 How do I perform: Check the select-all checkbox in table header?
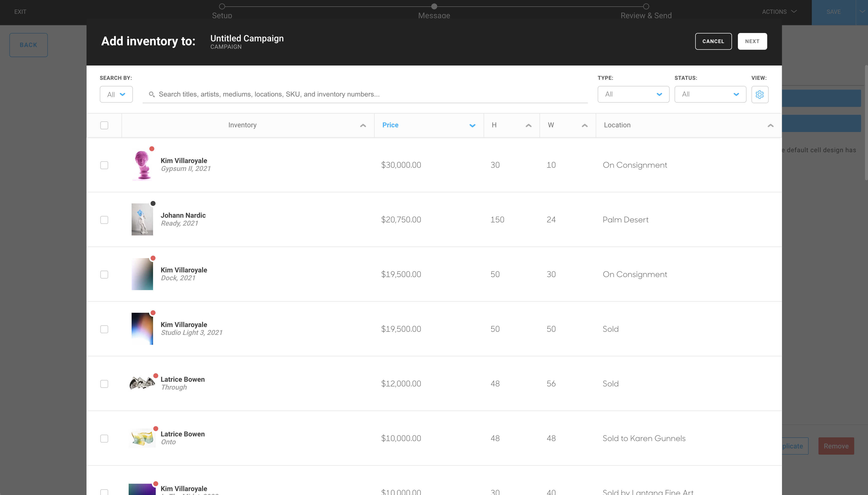[x=104, y=125]
